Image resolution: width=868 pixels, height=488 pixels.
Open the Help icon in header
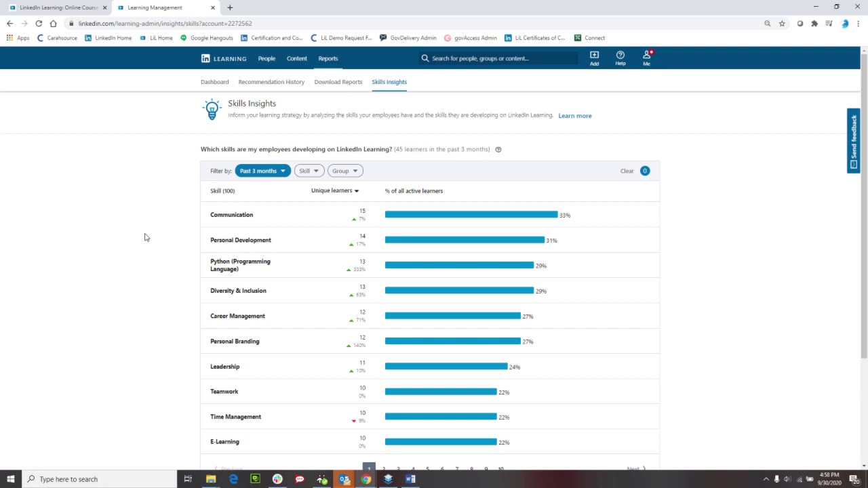pyautogui.click(x=620, y=58)
